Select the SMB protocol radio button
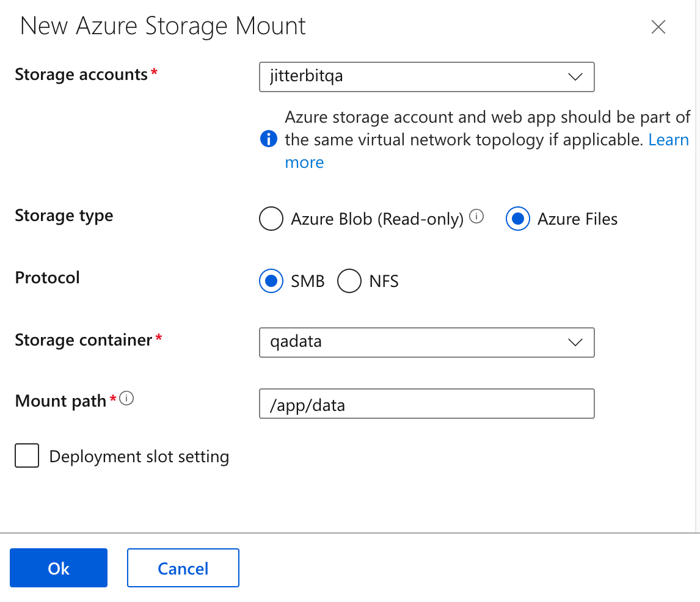This screenshot has width=700, height=602. coord(271,281)
